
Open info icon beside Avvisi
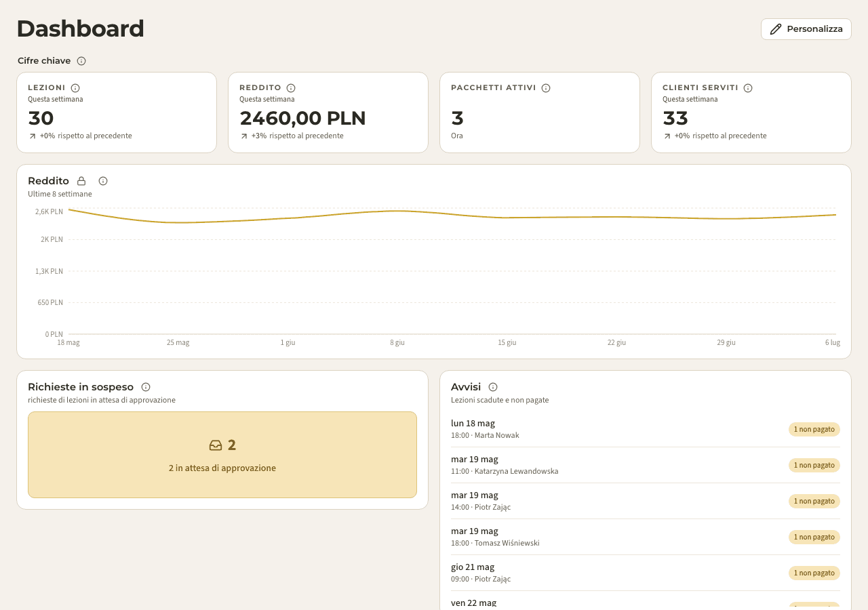point(493,387)
